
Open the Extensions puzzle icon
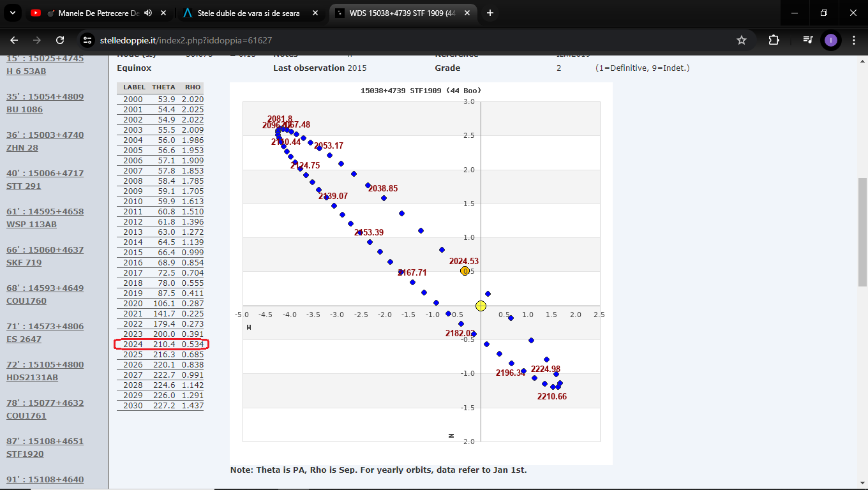[774, 40]
